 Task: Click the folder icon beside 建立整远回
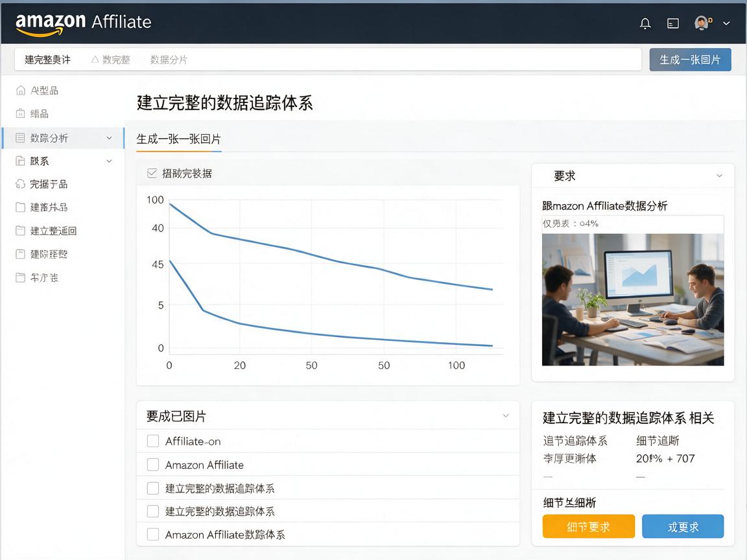coord(20,231)
